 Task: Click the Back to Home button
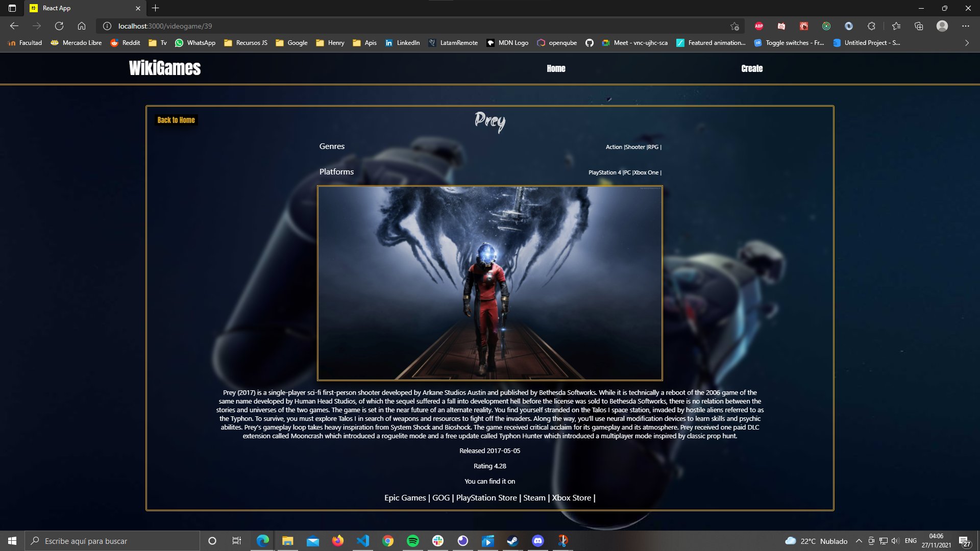coord(176,120)
